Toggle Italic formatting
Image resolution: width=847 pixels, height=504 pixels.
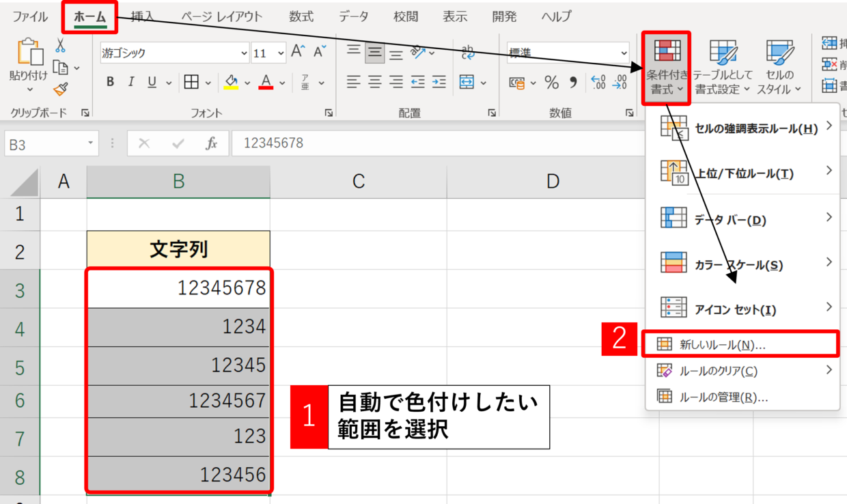[x=130, y=83]
